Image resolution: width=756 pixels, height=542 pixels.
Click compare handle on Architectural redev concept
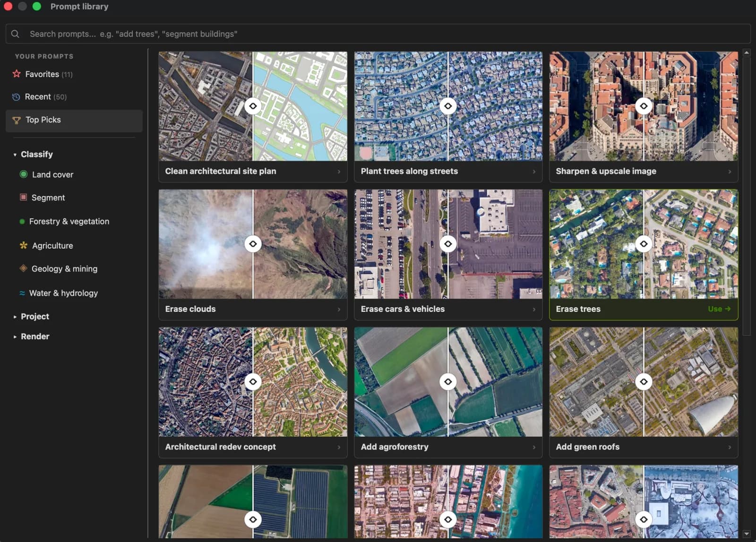tap(253, 381)
